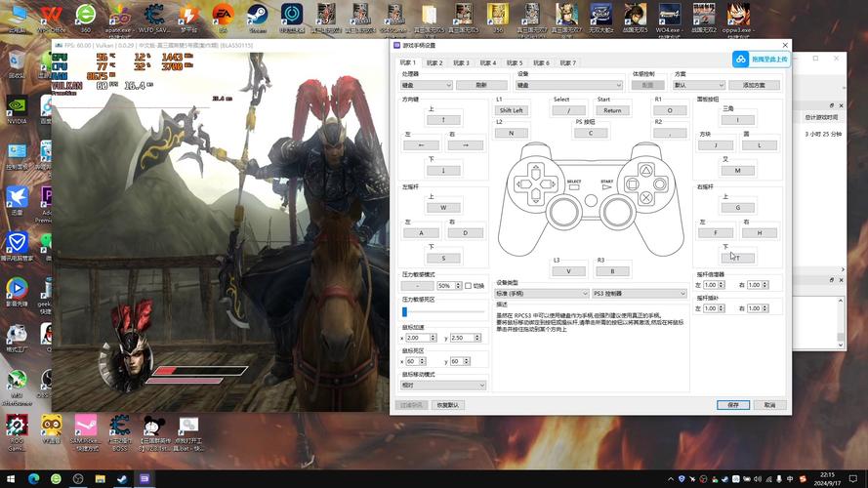Launch the Steam desktop shortcut

[258, 18]
